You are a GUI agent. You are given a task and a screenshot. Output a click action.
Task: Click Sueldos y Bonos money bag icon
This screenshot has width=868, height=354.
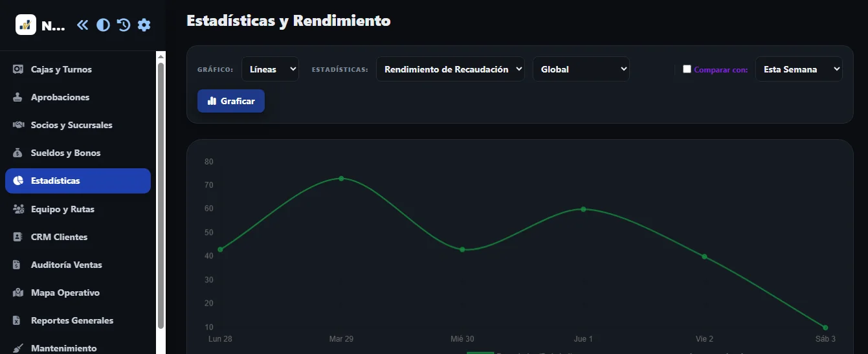point(18,153)
